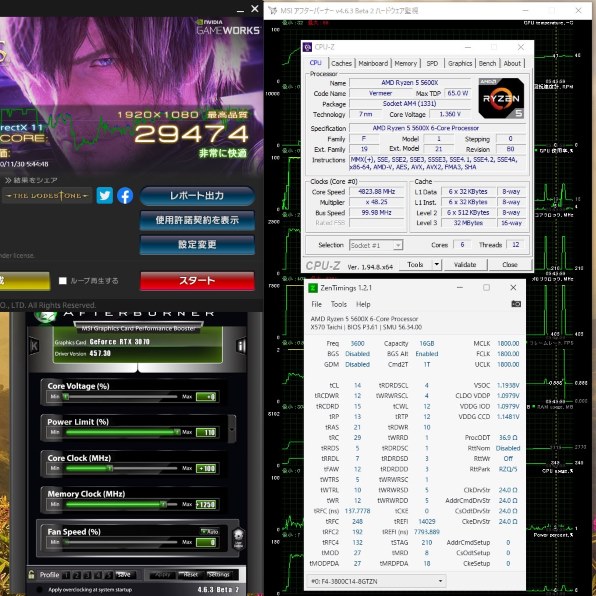This screenshot has height=596, width=596.
Task: Click the MSI Afterburner monitor title icon
Action: pyautogui.click(x=273, y=11)
